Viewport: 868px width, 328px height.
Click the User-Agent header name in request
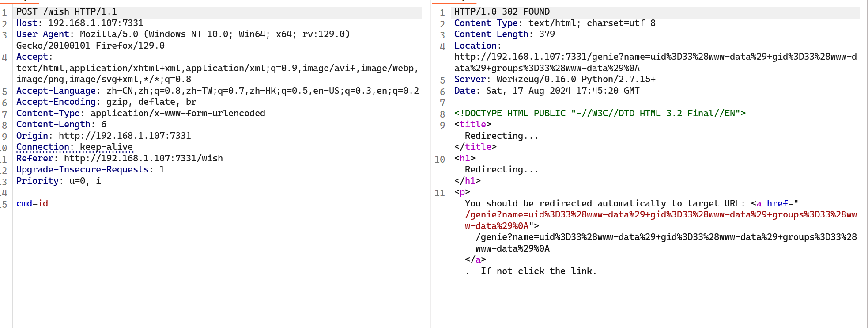click(43, 34)
